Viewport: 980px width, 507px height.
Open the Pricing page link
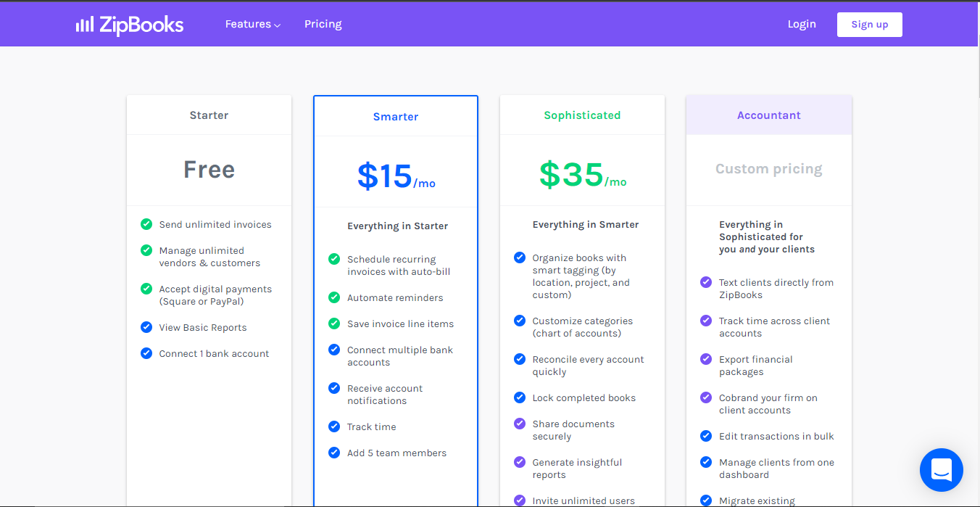click(323, 24)
